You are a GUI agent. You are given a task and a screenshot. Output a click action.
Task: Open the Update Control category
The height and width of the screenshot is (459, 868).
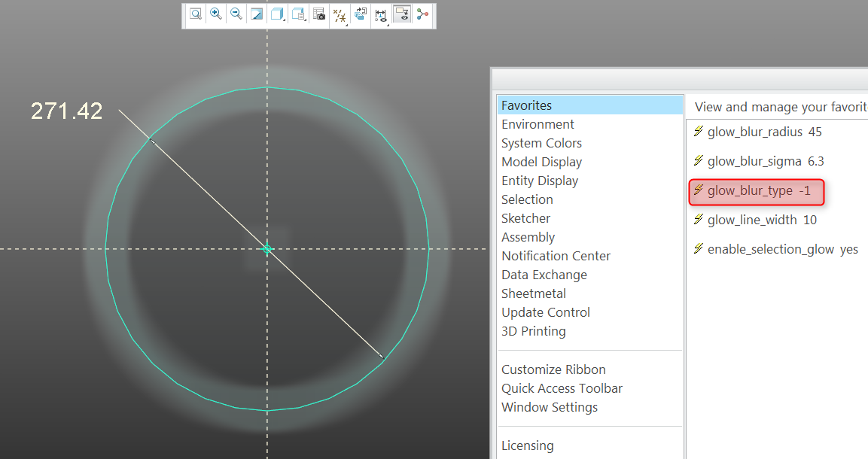[x=545, y=312]
